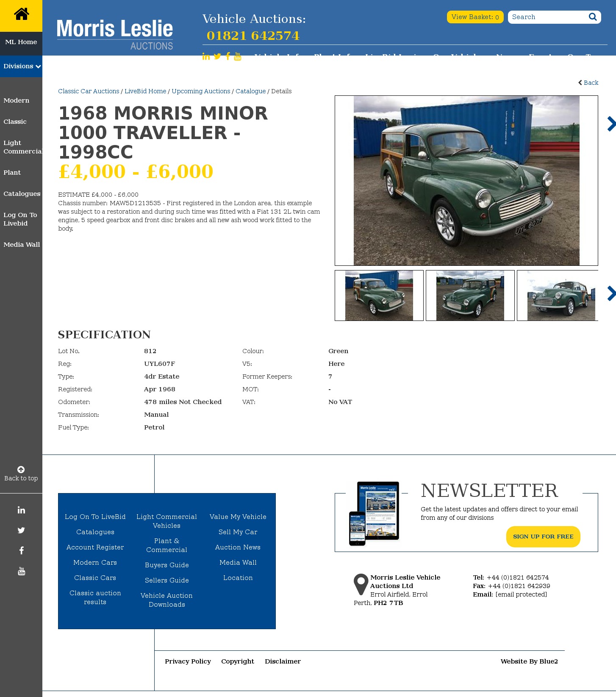616x697 pixels.
Task: Open Classic auction results footer link
Action: click(x=95, y=597)
